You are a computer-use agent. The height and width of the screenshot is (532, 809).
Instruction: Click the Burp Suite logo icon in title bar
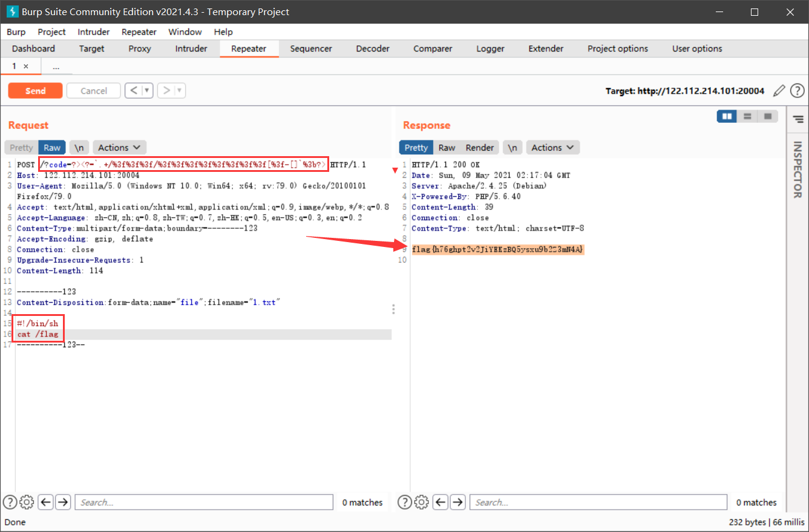point(11,11)
